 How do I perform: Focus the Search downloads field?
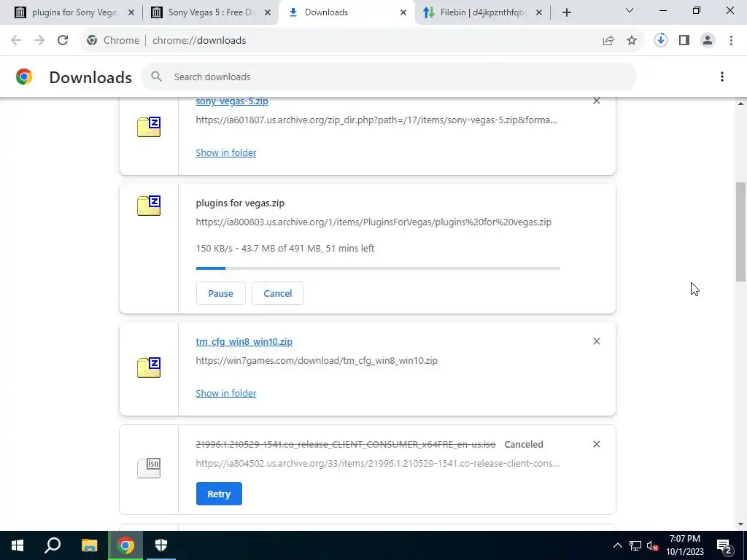[389, 77]
